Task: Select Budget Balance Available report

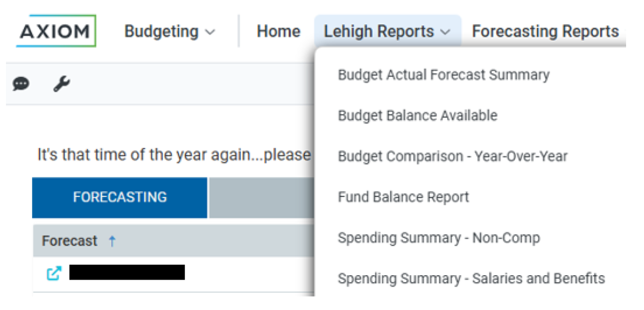Action: tap(417, 116)
